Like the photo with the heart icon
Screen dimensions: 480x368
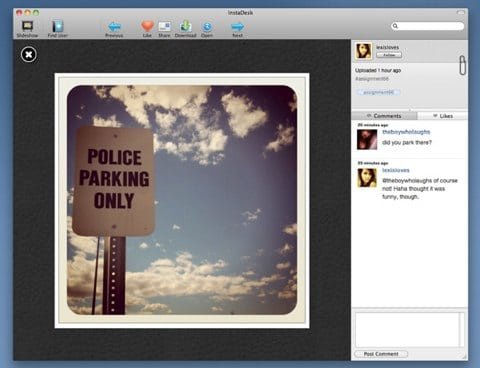click(147, 29)
